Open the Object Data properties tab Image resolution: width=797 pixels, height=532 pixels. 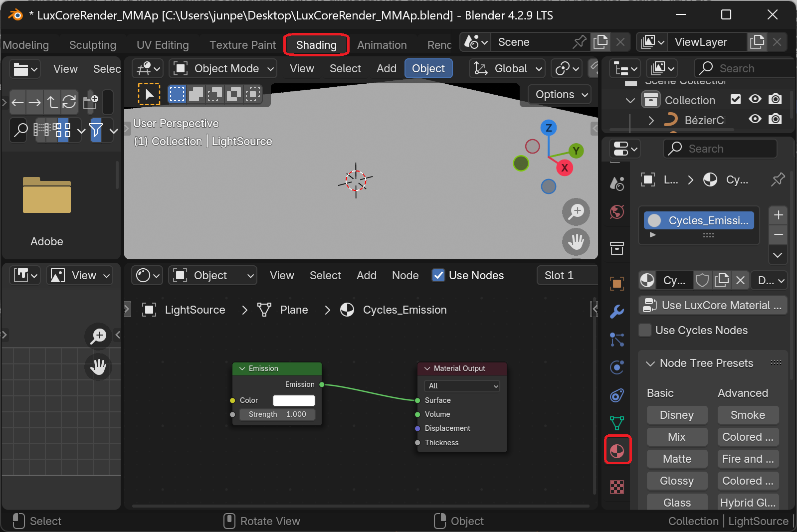coord(617,423)
